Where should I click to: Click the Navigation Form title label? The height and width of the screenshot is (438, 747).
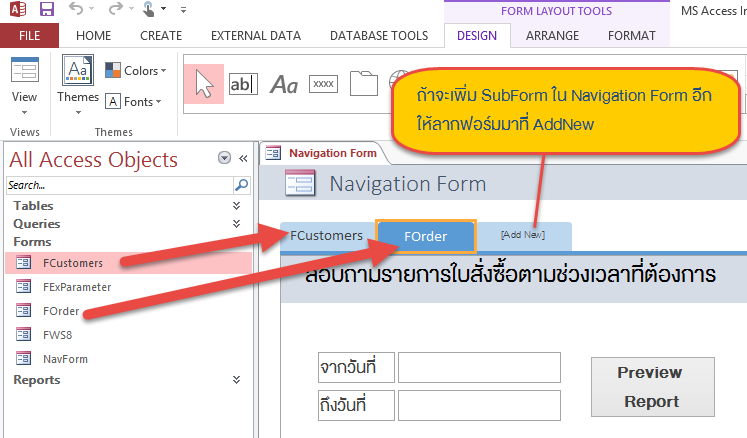click(x=408, y=184)
